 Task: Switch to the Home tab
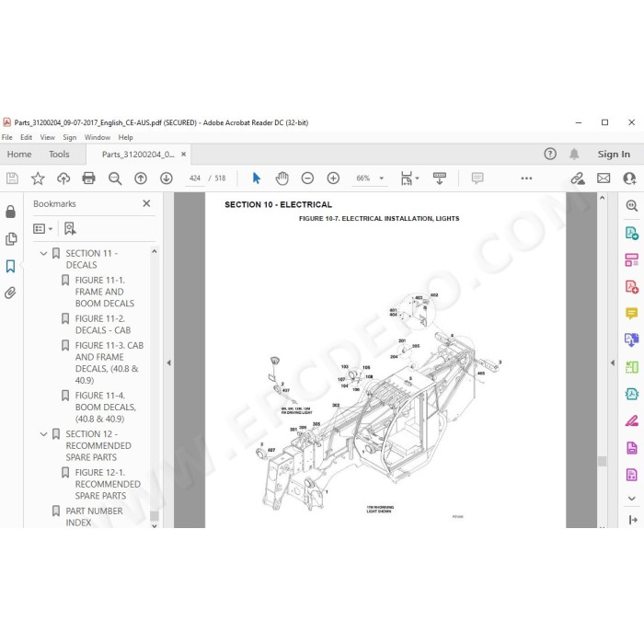point(19,154)
